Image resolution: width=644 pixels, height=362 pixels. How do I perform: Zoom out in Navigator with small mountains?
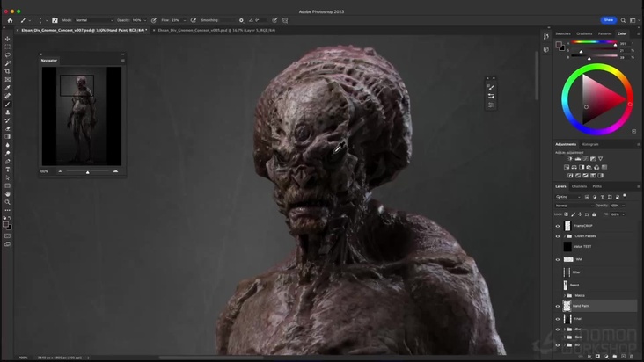pos(60,171)
